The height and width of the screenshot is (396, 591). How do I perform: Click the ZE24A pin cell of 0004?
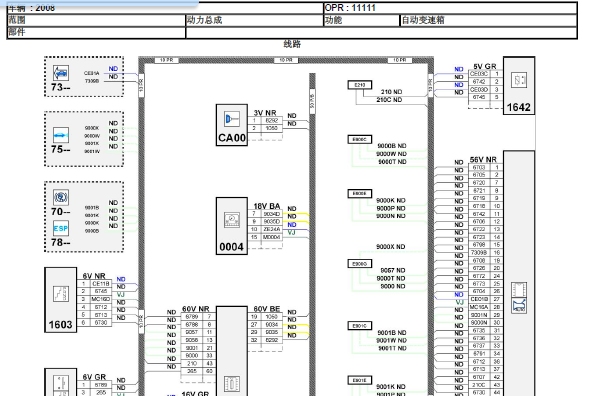271,229
